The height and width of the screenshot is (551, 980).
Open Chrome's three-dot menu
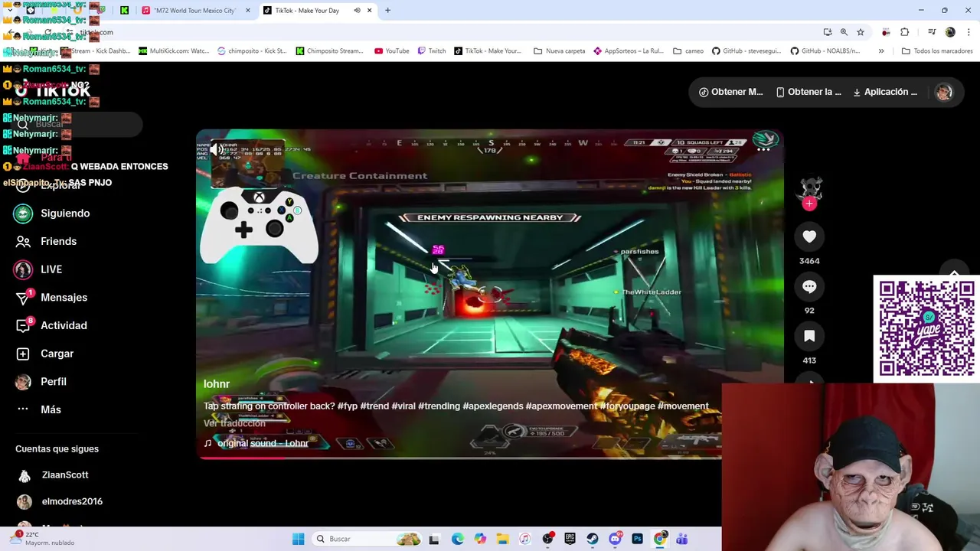tap(969, 32)
